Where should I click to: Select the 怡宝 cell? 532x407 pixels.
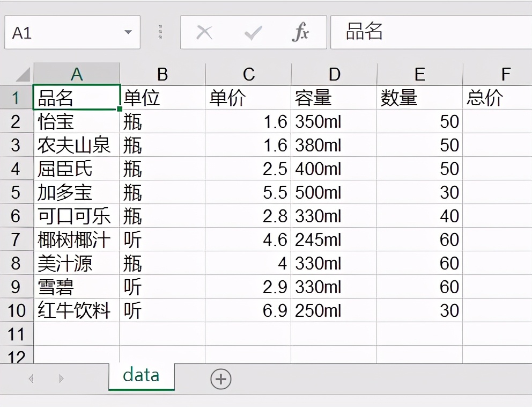(77, 121)
